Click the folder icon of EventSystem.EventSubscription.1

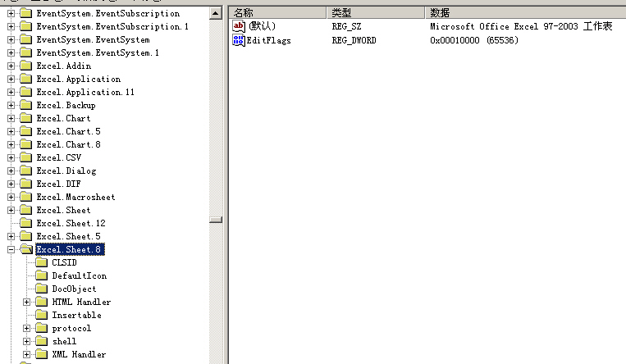26,27
